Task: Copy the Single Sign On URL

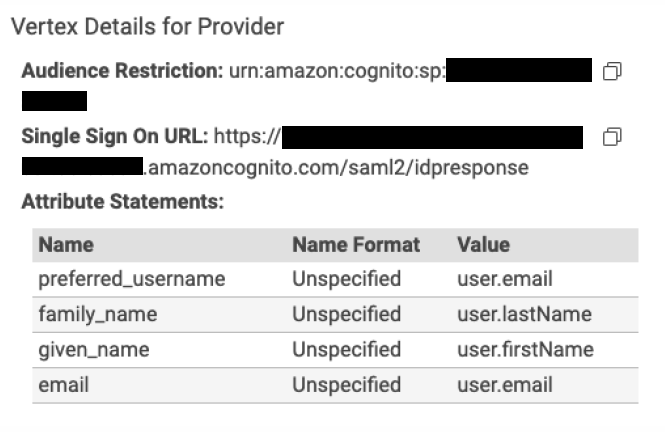Action: pyautogui.click(x=612, y=137)
